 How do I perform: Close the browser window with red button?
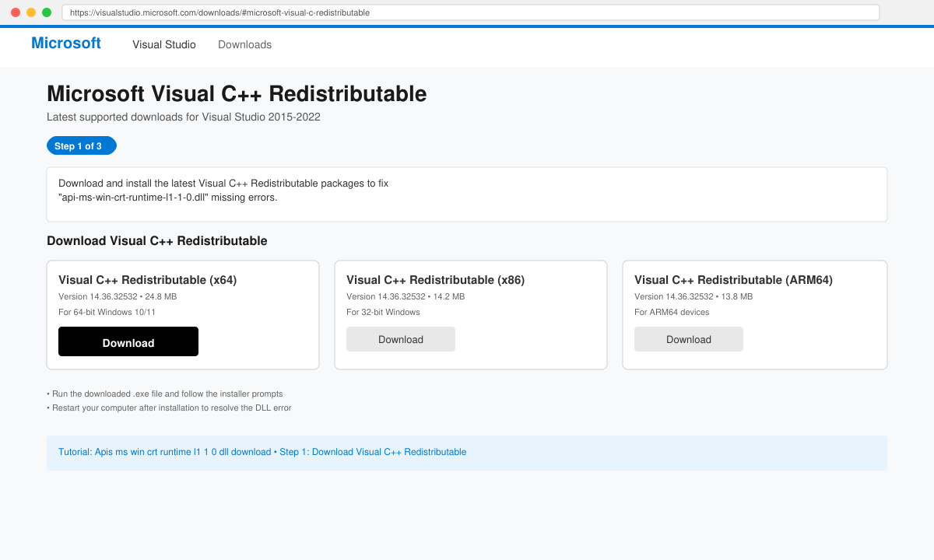point(16,12)
